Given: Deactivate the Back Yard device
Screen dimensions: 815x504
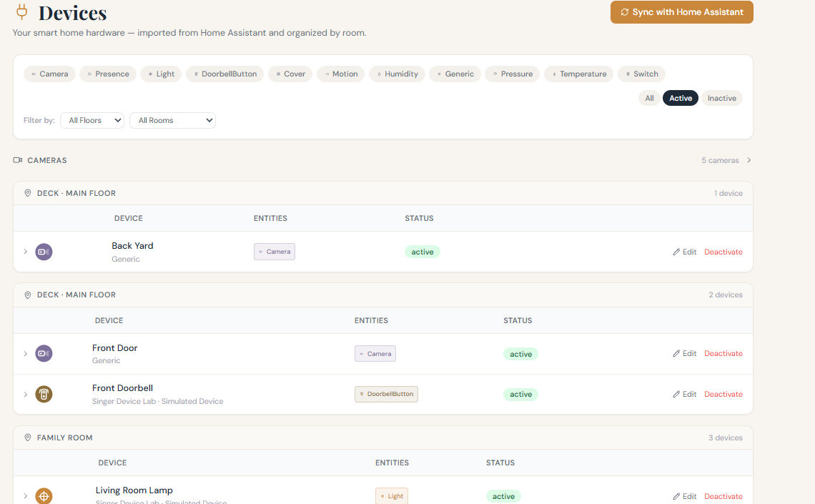Looking at the screenshot, I should pyautogui.click(x=723, y=252).
